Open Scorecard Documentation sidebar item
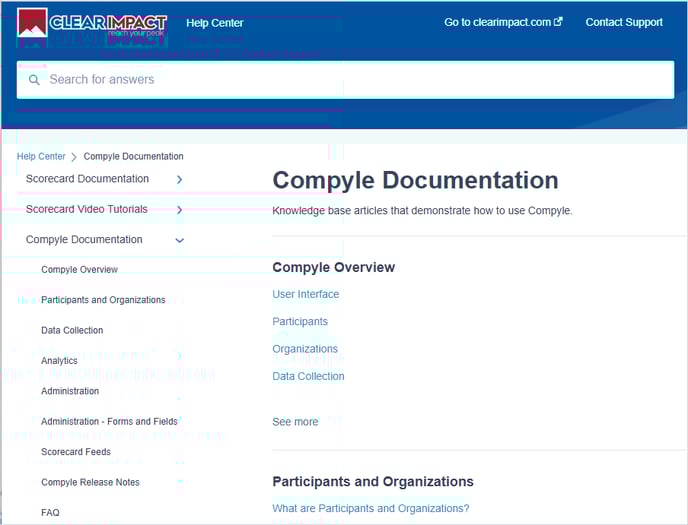The height and width of the screenshot is (525, 688). pos(87,179)
